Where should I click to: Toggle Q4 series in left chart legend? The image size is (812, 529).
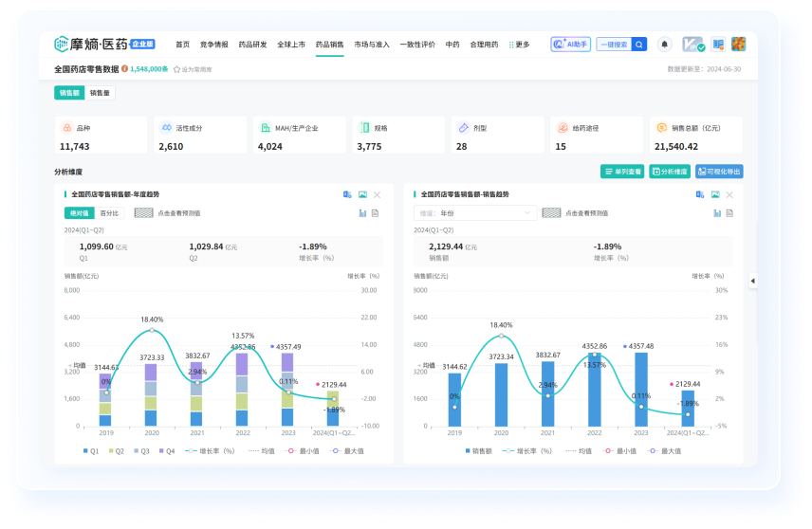coord(167,451)
